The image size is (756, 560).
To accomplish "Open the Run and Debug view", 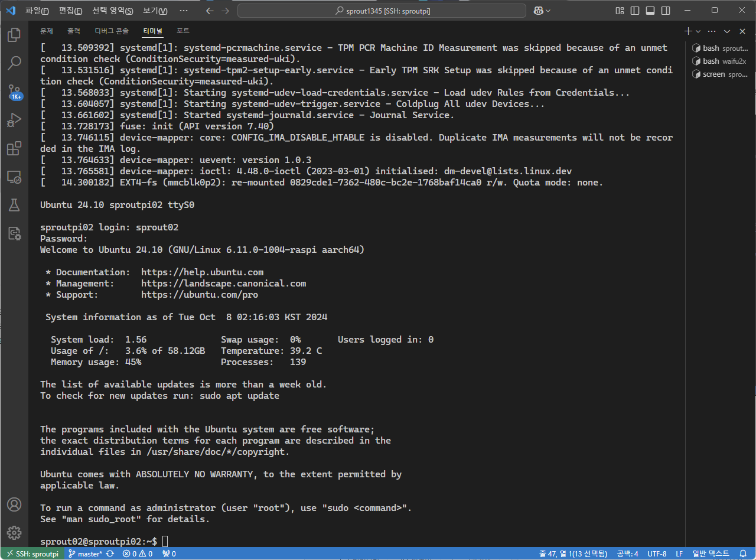I will tap(14, 120).
